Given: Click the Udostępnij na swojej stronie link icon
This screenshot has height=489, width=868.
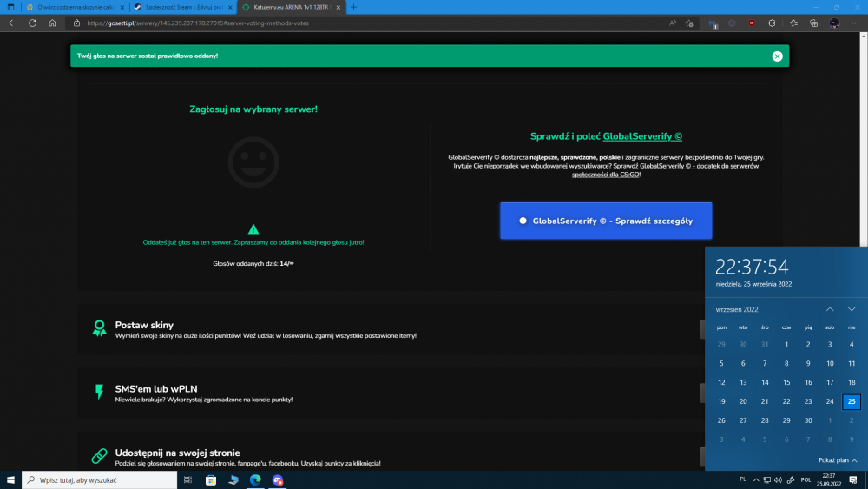Looking at the screenshot, I should pos(99,456).
